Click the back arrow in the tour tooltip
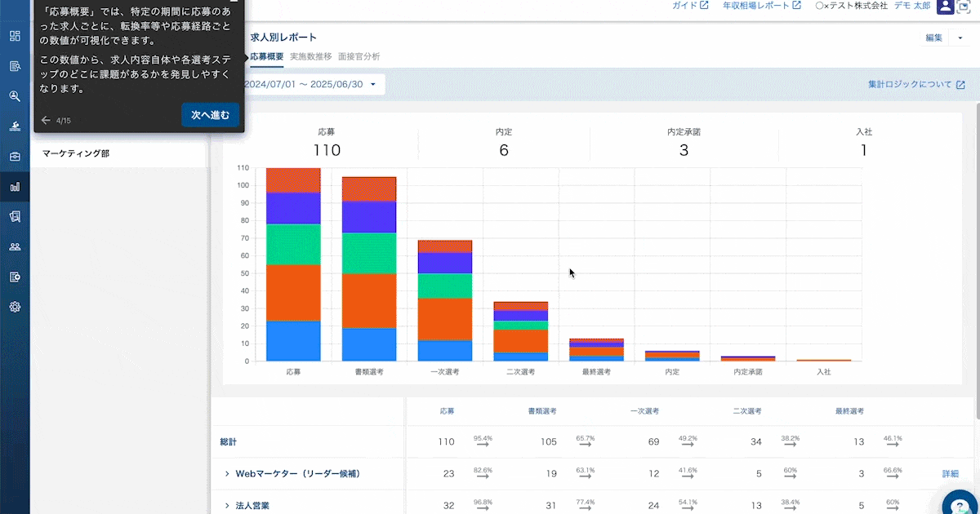 pyautogui.click(x=46, y=121)
